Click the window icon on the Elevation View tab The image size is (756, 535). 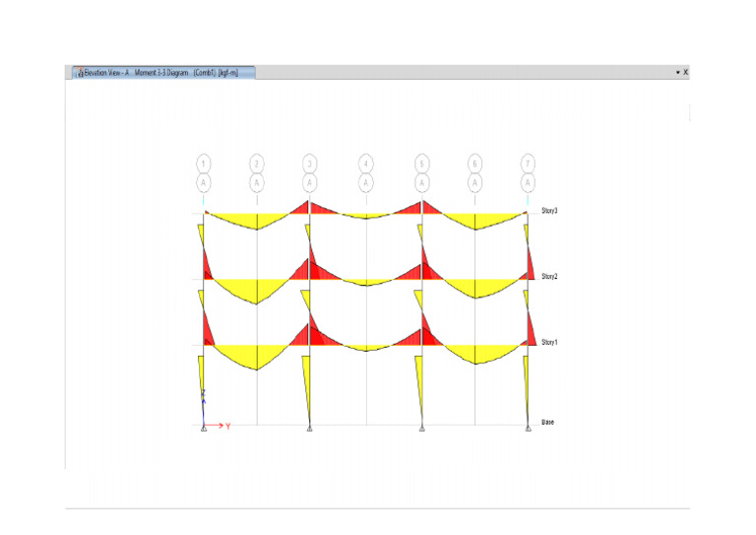[79, 73]
